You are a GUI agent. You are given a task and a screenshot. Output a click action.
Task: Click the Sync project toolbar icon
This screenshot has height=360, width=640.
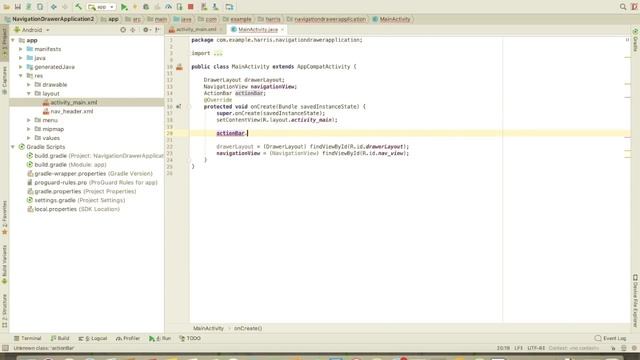(29, 7)
